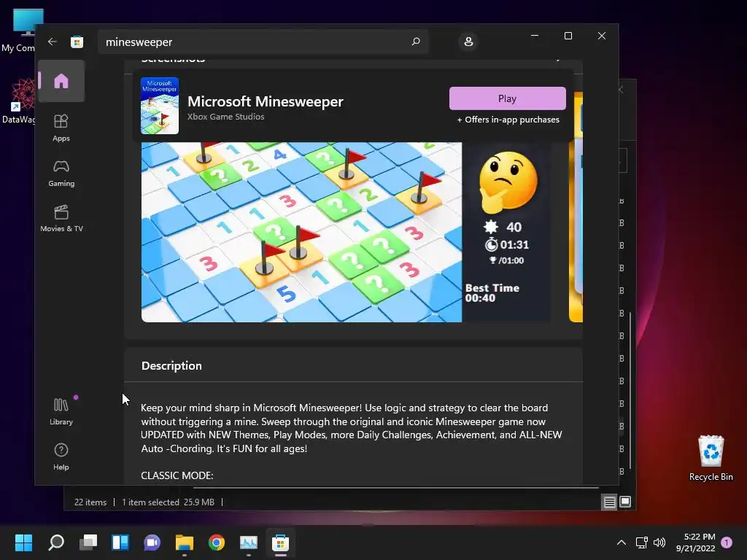Open the Minesweeper gameplay screenshot
This screenshot has height=560, width=747.
(x=347, y=233)
